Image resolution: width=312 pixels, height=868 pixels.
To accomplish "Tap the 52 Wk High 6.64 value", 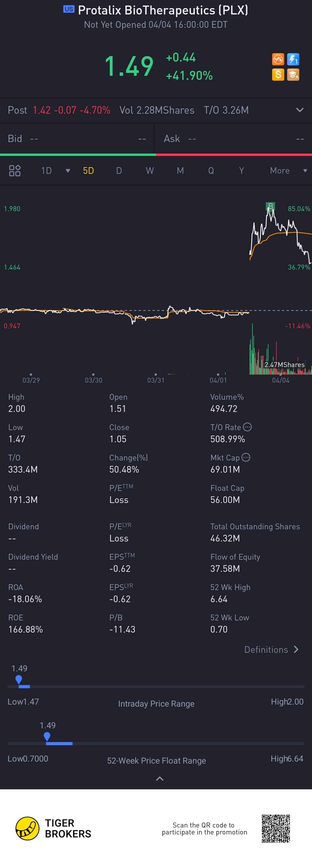I will [219, 599].
